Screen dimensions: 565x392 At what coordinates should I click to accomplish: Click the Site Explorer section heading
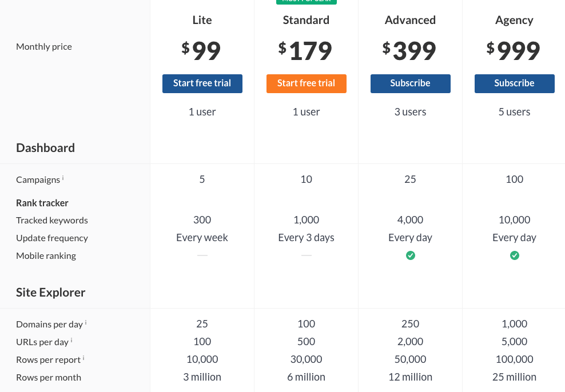[x=50, y=293]
